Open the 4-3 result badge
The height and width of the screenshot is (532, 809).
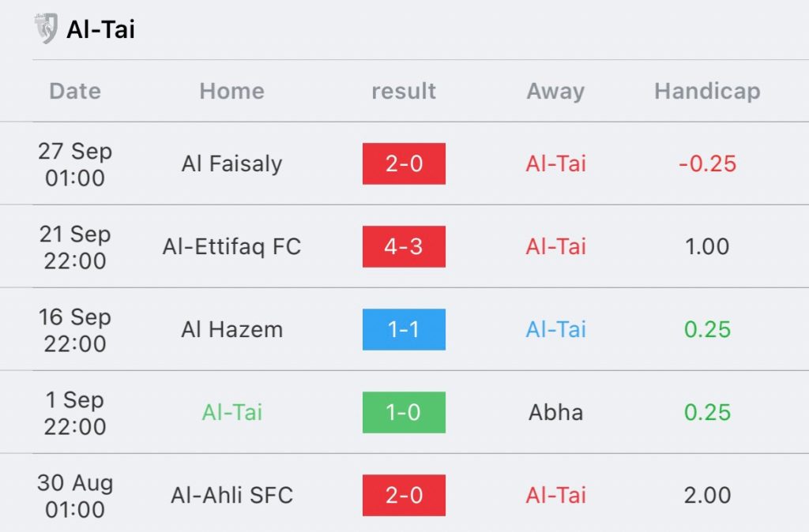404,246
